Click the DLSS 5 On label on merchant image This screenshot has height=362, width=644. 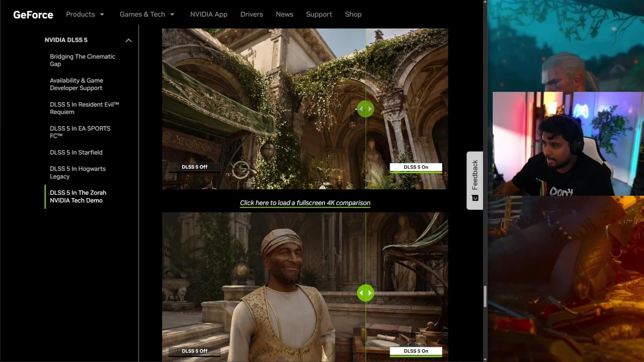tap(416, 351)
